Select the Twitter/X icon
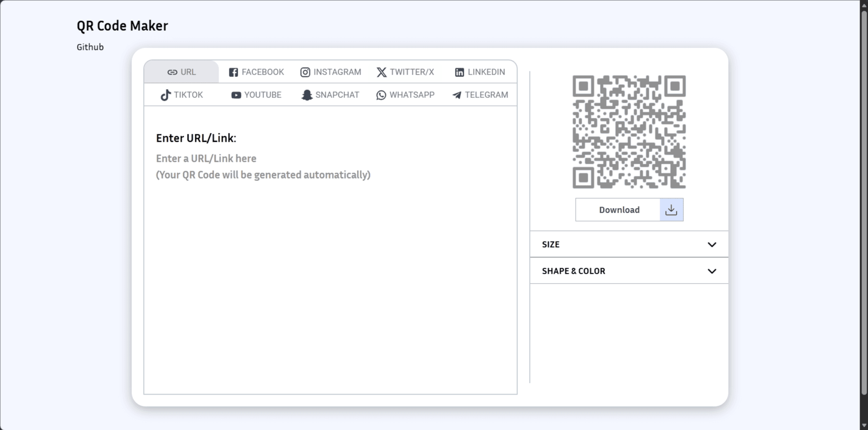 381,72
